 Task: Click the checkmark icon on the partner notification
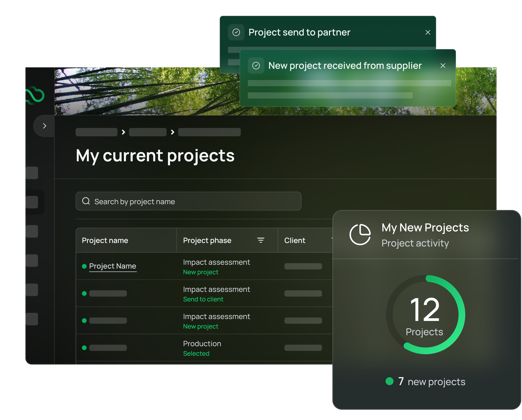236,32
